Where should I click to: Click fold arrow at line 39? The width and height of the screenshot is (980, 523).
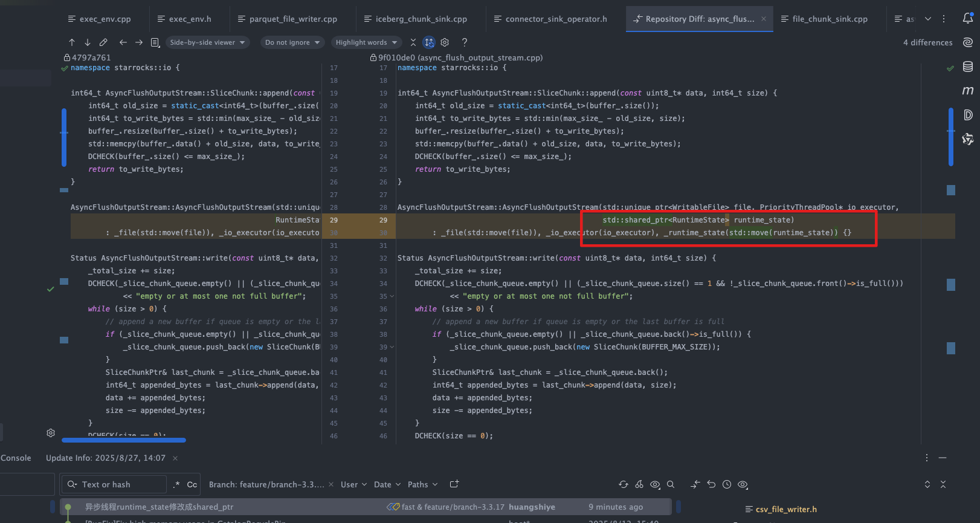pyautogui.click(x=392, y=347)
